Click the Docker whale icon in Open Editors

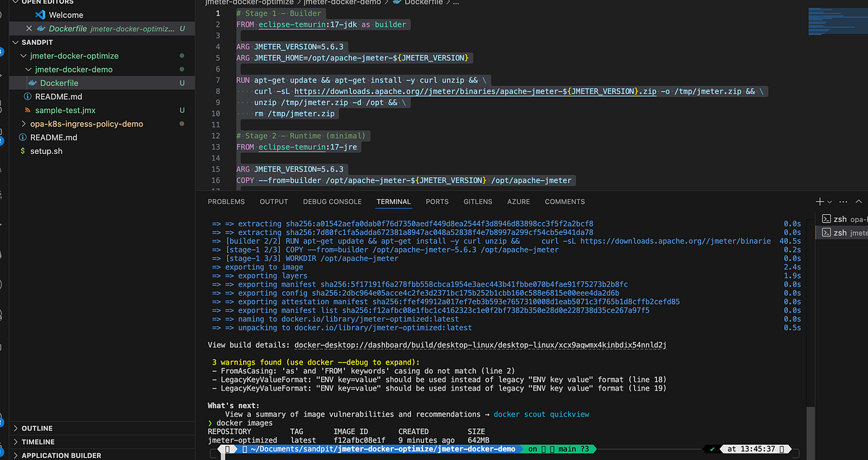click(40, 28)
